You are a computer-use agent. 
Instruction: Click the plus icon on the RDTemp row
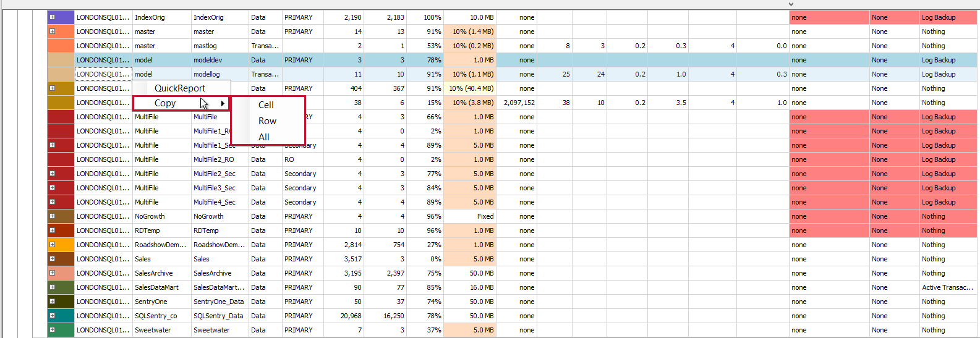pos(52,230)
